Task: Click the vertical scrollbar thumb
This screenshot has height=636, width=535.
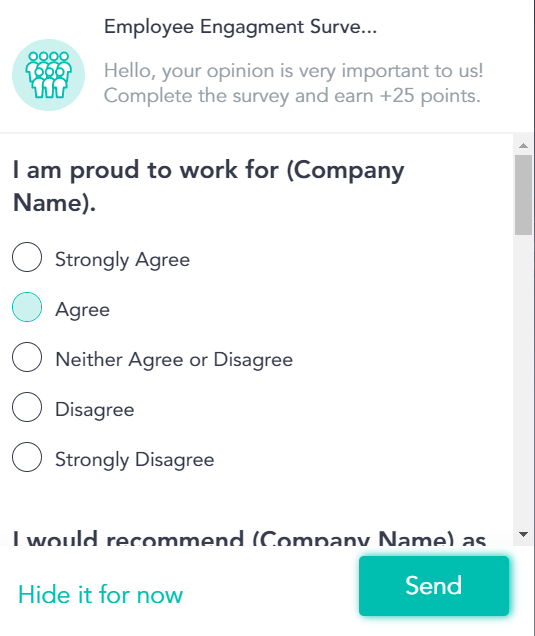Action: pos(523,195)
